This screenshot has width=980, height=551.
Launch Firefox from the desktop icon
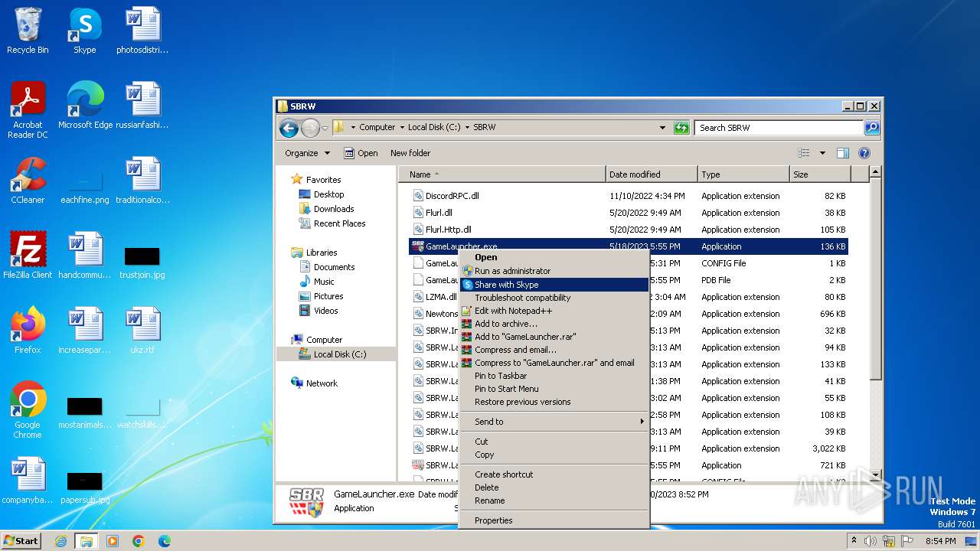pos(28,331)
